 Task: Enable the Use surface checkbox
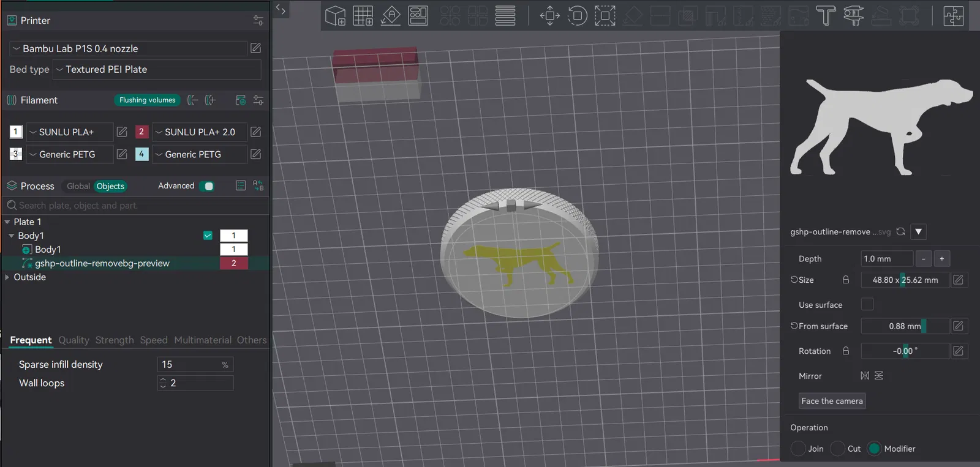[867, 304]
